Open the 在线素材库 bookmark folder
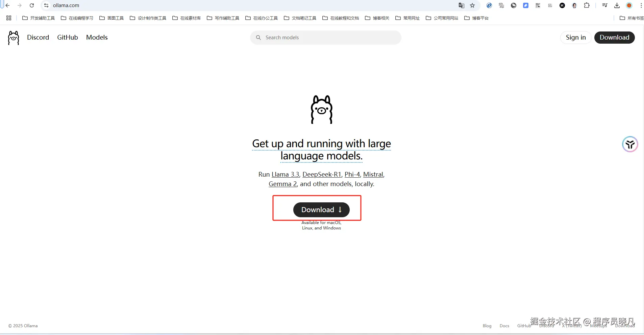Image resolution: width=644 pixels, height=335 pixels. 187,18
